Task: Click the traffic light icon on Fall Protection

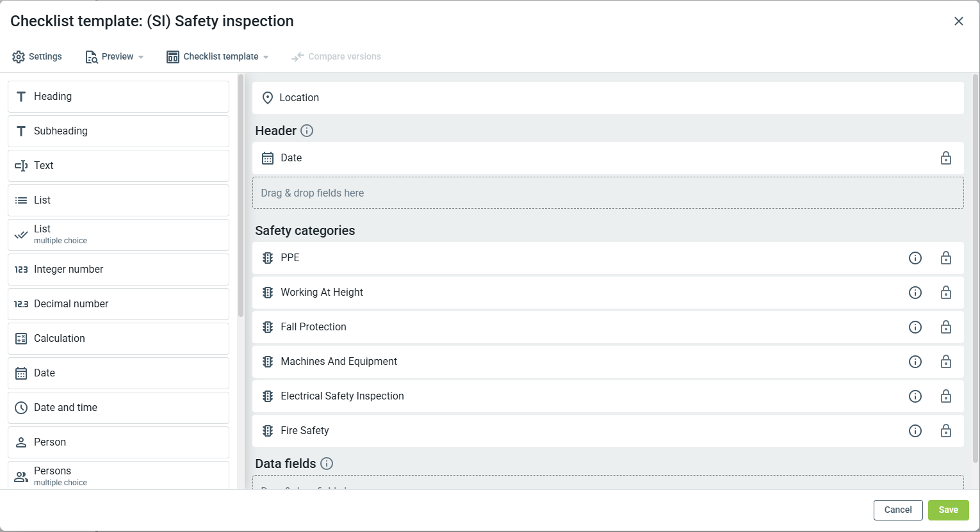Action: click(x=268, y=327)
